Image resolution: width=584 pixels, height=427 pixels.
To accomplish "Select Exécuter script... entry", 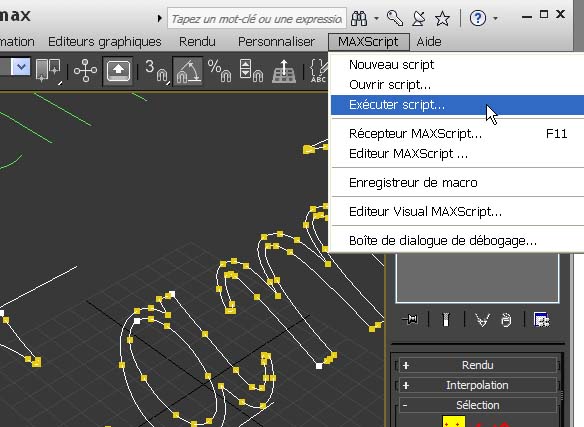I will pos(457,105).
